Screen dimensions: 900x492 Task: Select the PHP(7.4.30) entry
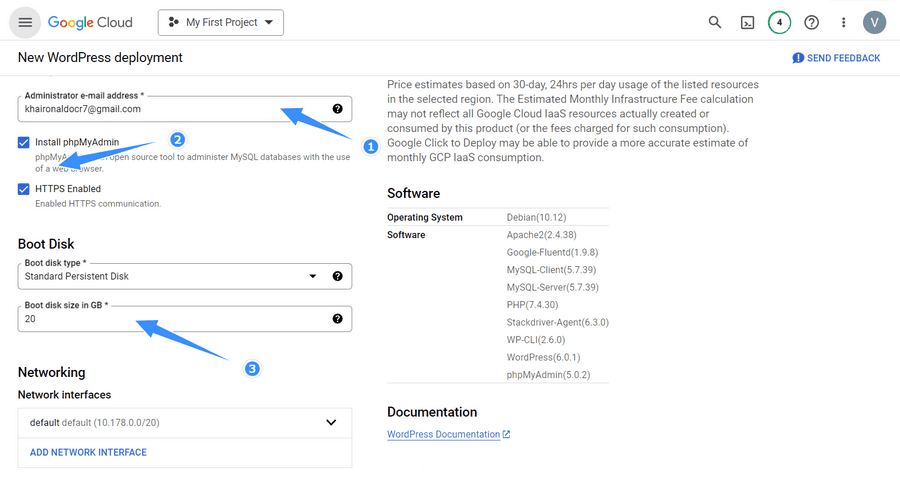point(532,305)
